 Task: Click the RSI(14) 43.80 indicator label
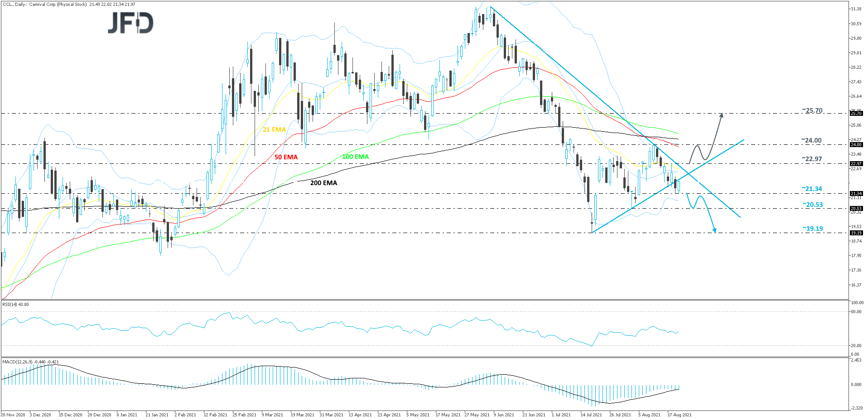pyautogui.click(x=15, y=304)
